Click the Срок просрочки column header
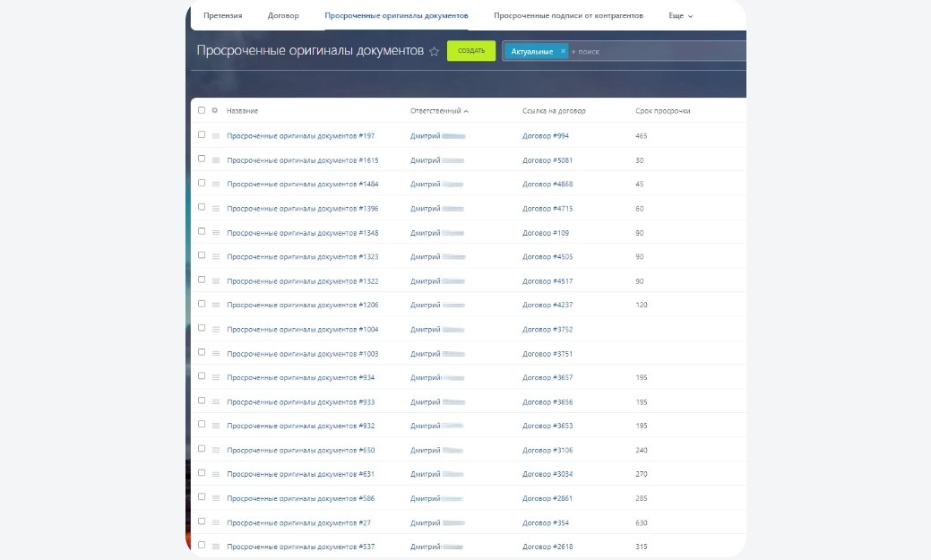The image size is (931, 560). [x=662, y=111]
